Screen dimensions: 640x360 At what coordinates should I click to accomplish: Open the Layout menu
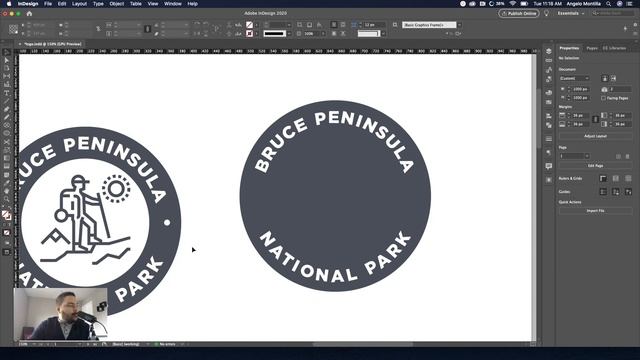79,4
